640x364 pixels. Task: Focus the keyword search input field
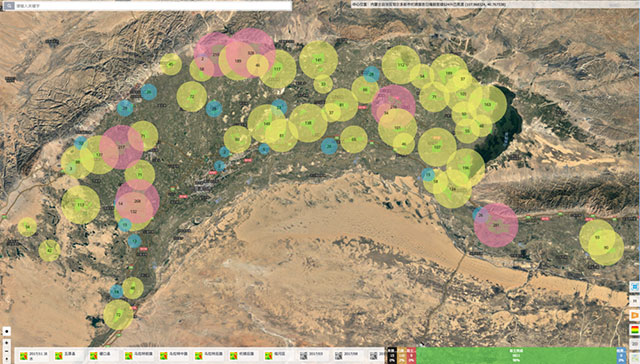(x=153, y=6)
